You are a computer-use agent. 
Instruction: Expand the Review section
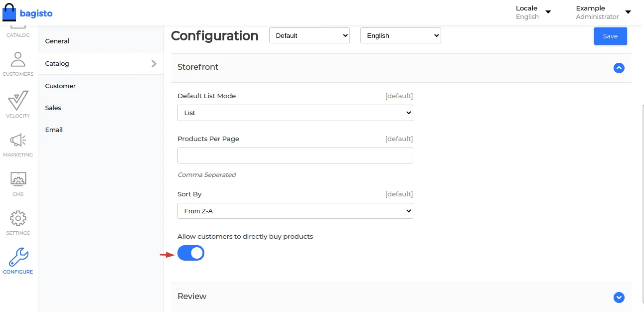[x=619, y=297]
